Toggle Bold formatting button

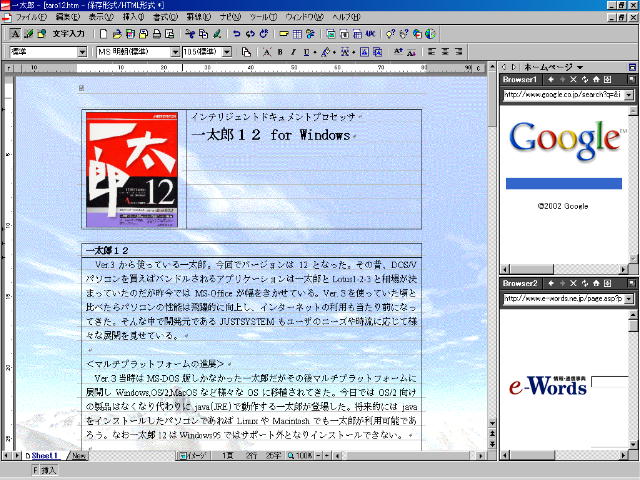pos(280,52)
